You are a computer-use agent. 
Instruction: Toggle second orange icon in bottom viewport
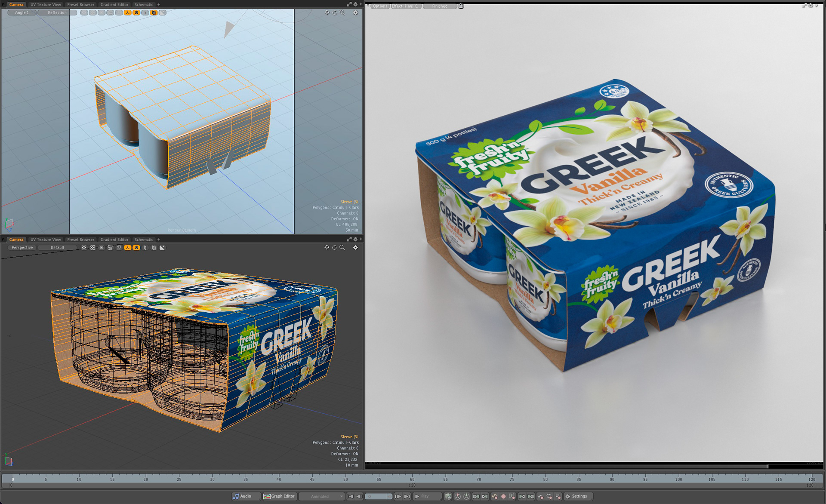136,248
